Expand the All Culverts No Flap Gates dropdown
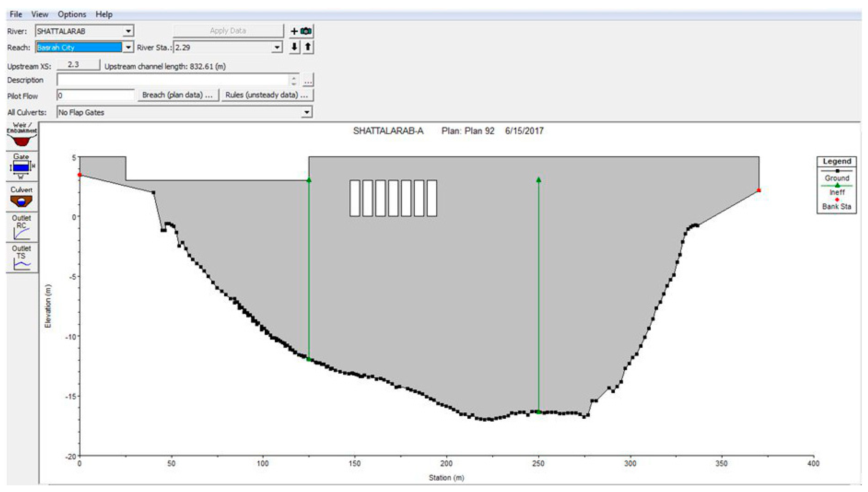The image size is (868, 492). (x=306, y=112)
